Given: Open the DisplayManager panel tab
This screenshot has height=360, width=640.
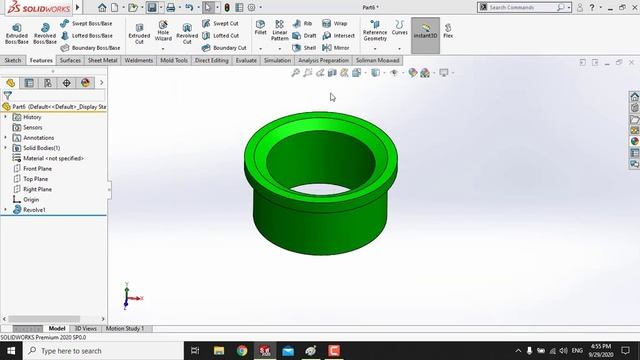Looking at the screenshot, I should pos(85,83).
